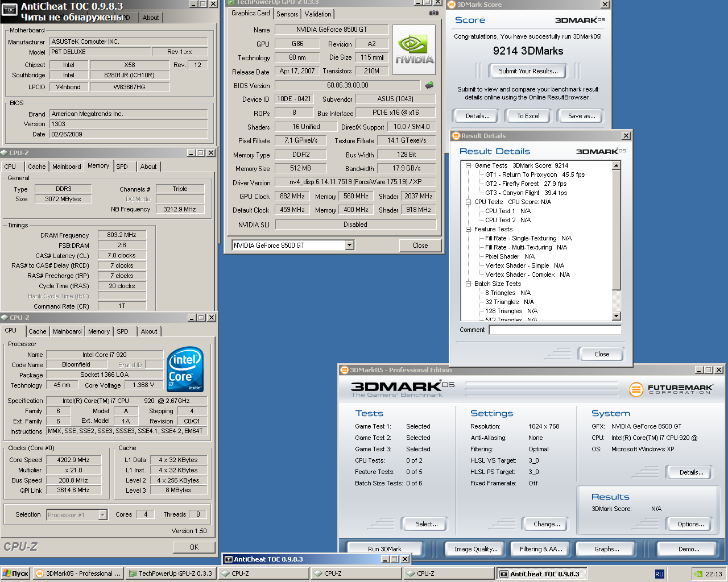
Task: Switch to the Validation tab in GPU-Z
Action: coord(318,14)
